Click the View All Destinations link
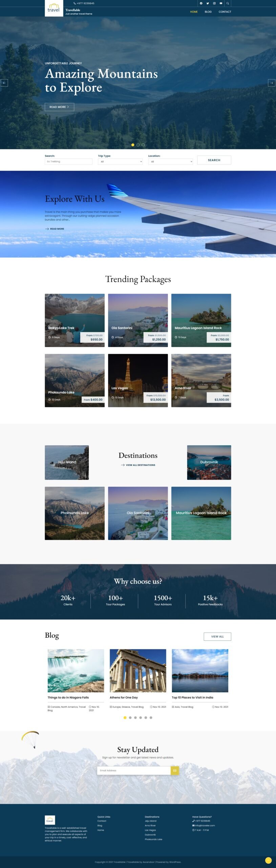This screenshot has width=276, height=868. pyautogui.click(x=138, y=465)
